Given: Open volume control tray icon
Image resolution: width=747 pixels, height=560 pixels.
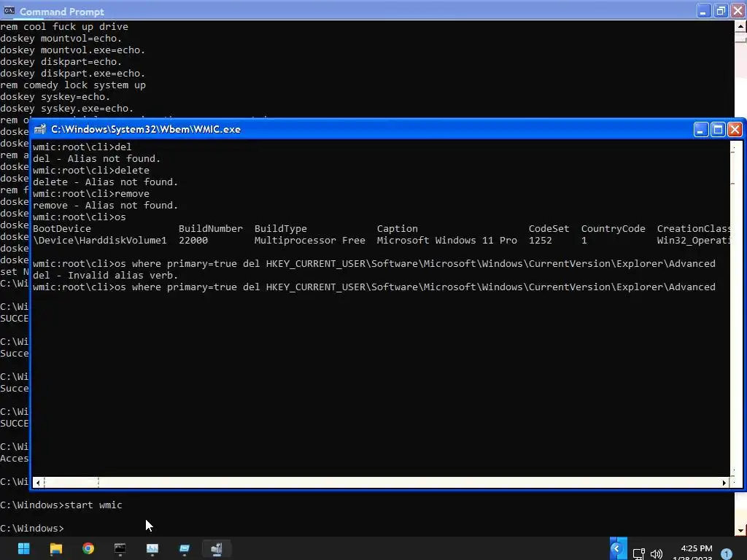Looking at the screenshot, I should coord(657,554).
